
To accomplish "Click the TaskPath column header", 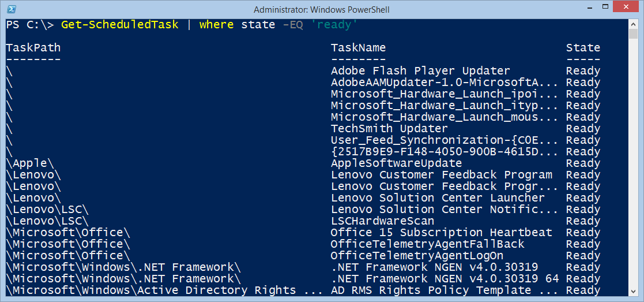I will click(x=33, y=48).
